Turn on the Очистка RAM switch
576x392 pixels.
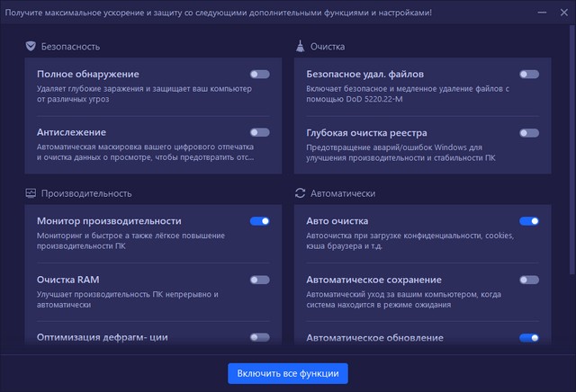coord(259,280)
